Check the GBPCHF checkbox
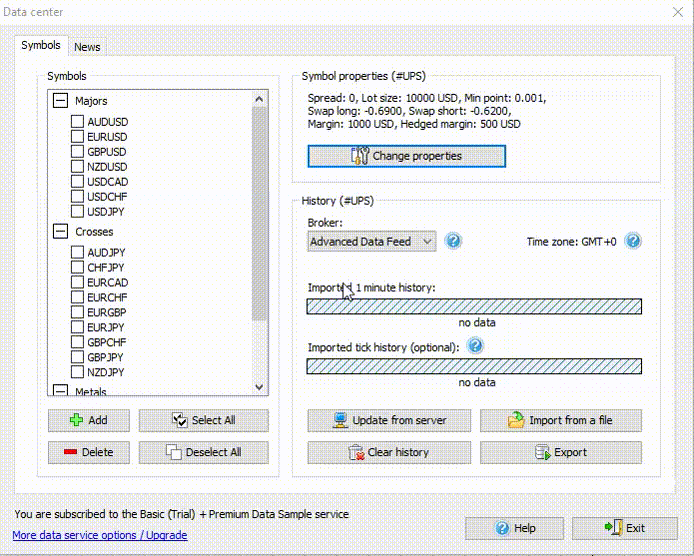 pos(77,342)
